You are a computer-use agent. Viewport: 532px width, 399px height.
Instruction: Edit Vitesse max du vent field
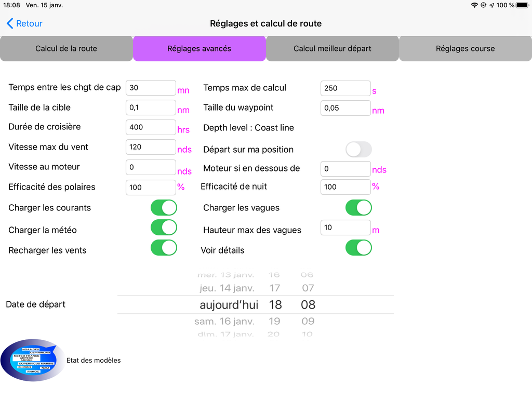[151, 147]
